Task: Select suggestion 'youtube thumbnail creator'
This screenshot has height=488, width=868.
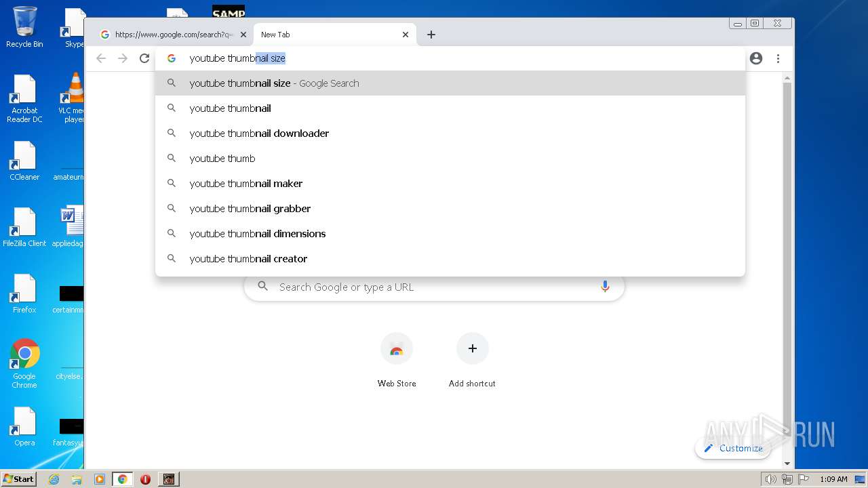Action: [x=450, y=259]
